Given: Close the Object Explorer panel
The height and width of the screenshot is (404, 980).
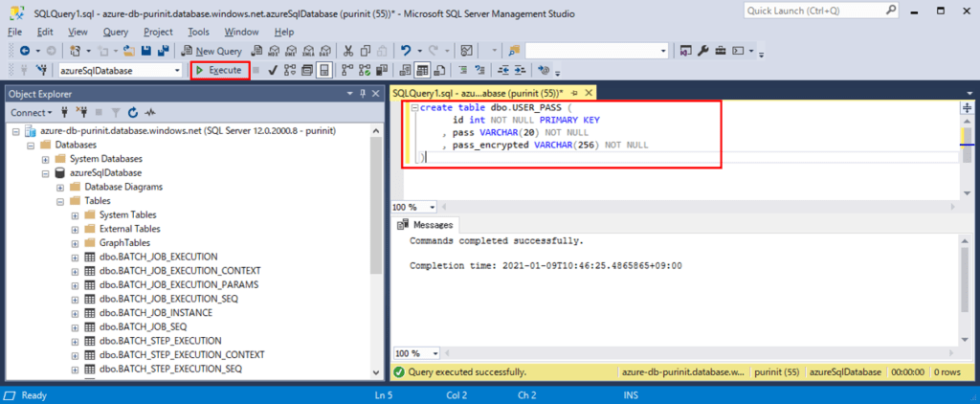Looking at the screenshot, I should 375,94.
